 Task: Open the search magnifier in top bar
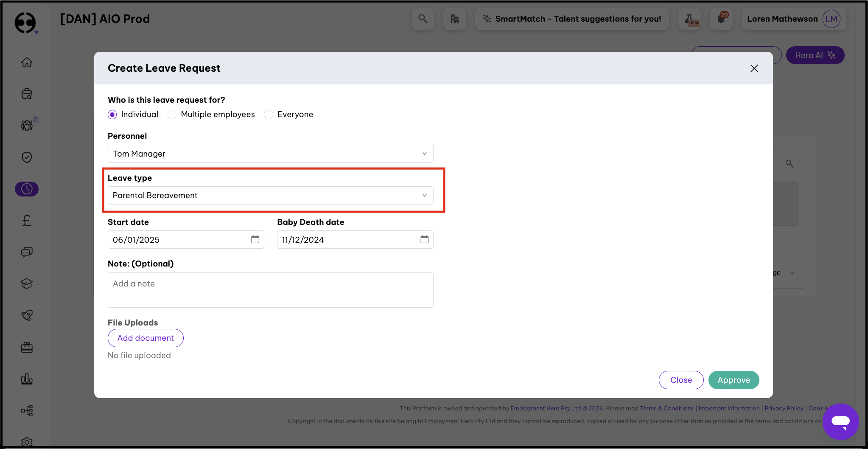(423, 19)
